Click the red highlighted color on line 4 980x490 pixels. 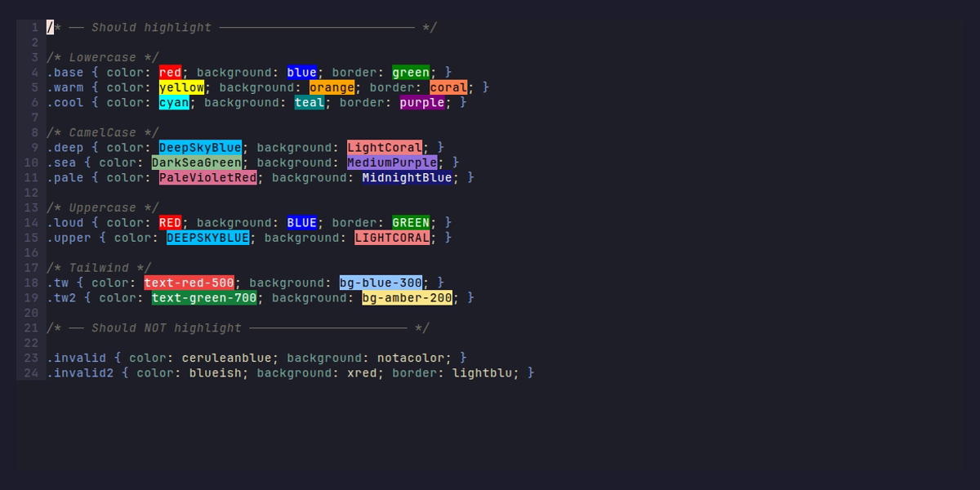pos(171,73)
